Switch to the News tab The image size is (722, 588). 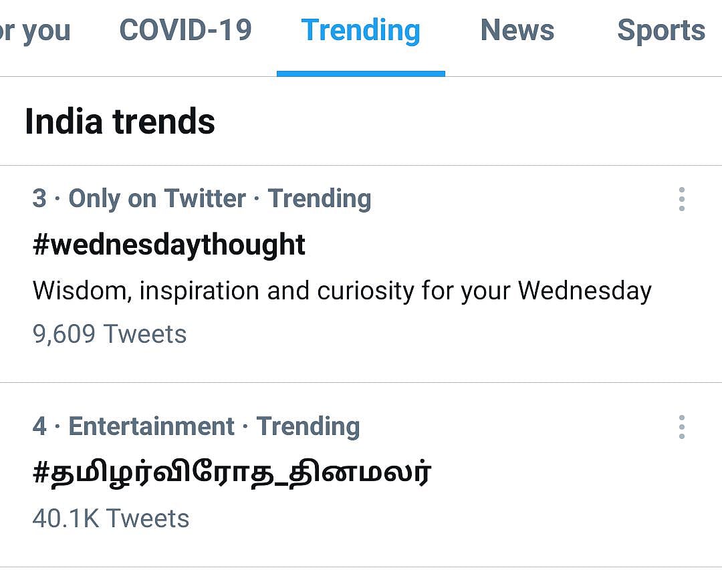point(517,30)
